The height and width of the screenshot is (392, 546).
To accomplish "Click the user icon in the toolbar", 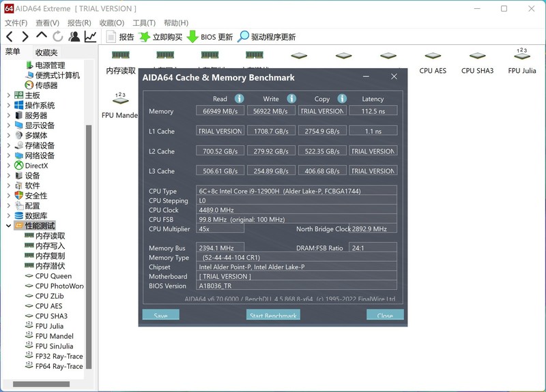I will tap(74, 37).
